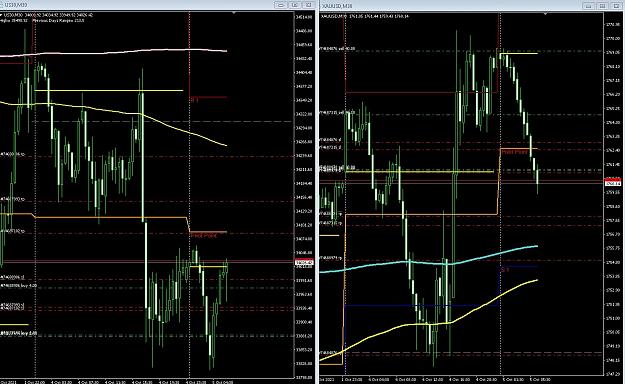Close the XAUUSD,M30 chart window
The image size is (625, 384).
click(617, 6)
